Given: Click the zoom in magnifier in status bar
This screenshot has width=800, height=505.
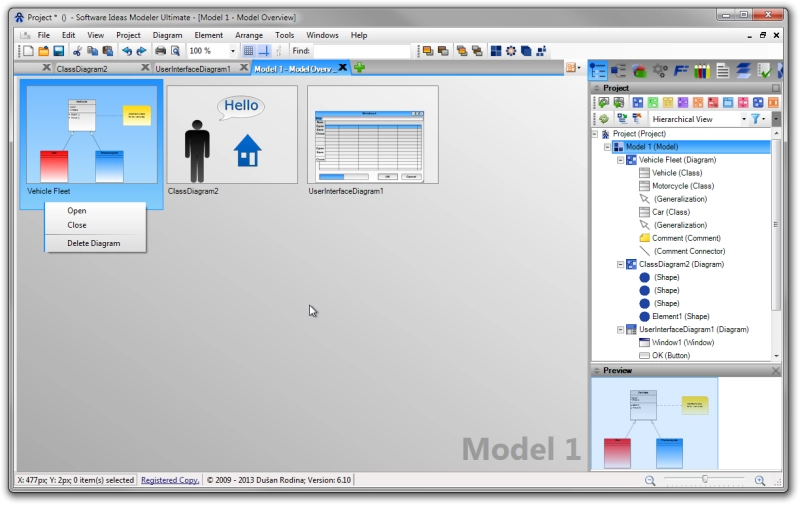Looking at the screenshot, I should click(760, 481).
